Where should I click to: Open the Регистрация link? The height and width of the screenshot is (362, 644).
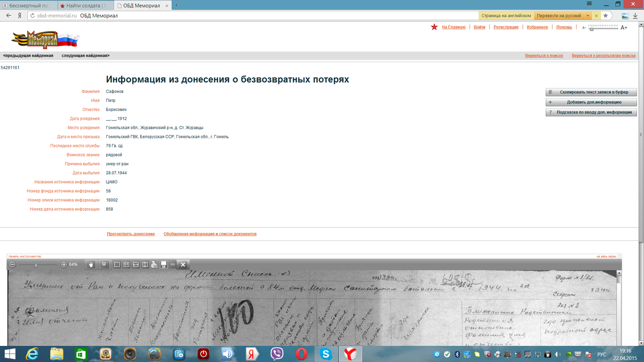point(506,27)
